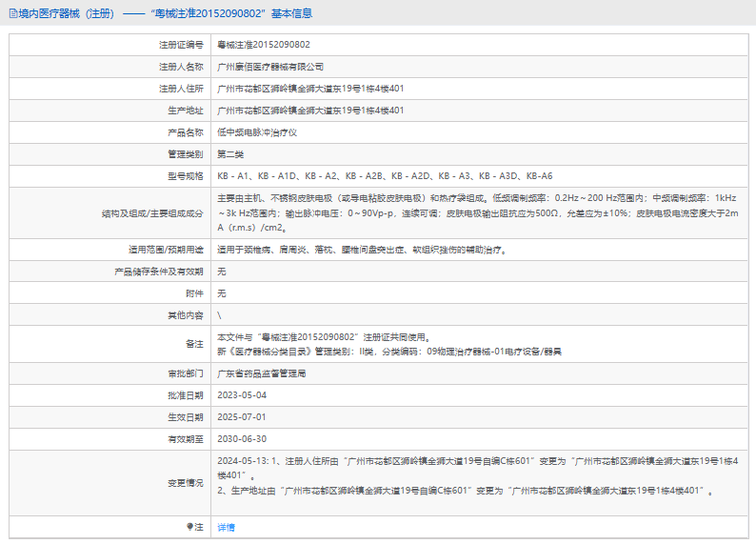The height and width of the screenshot is (544, 756).
Task: Select company name 广州康佰医疗器械有限公司
Action: tap(270, 67)
